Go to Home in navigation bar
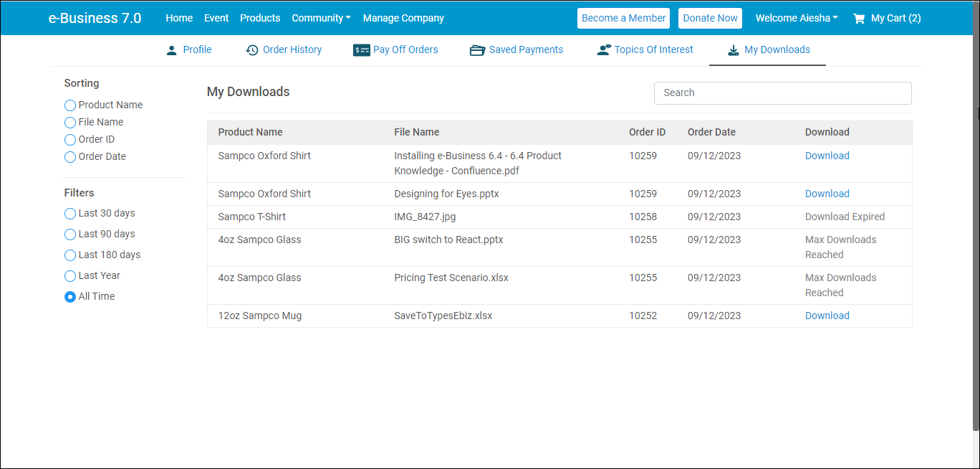The width and height of the screenshot is (980, 469). [179, 18]
